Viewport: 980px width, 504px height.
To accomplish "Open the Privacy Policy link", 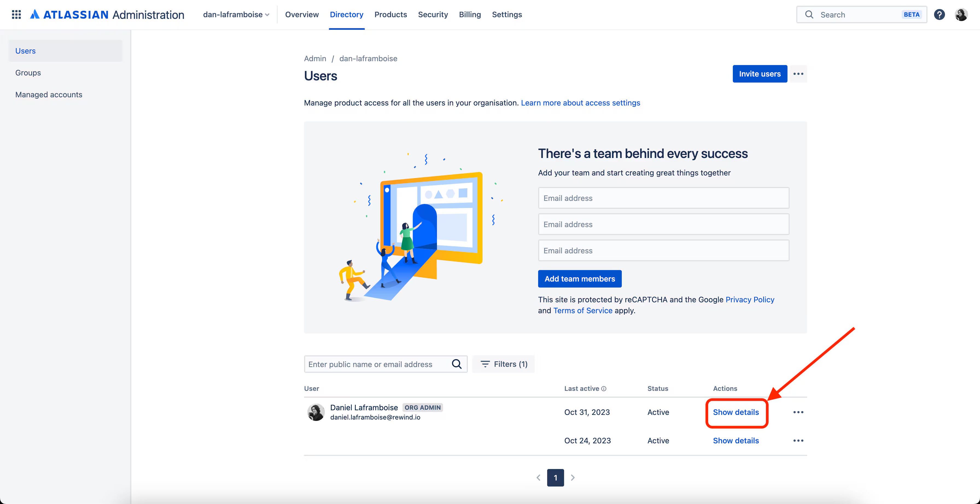I will [749, 299].
